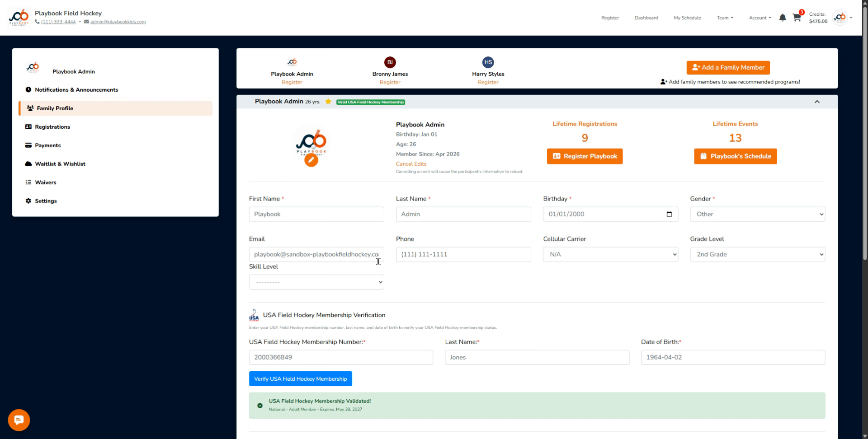Open the notifications bell icon
Viewport: 868px width, 439px height.
pos(783,18)
